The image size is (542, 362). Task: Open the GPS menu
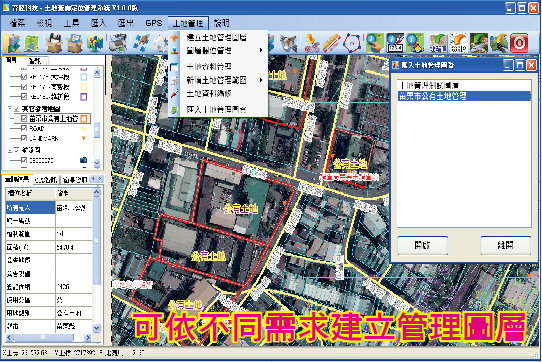tap(153, 23)
